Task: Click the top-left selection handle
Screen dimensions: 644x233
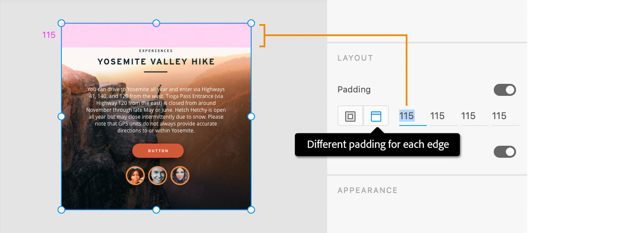Action: (x=61, y=23)
